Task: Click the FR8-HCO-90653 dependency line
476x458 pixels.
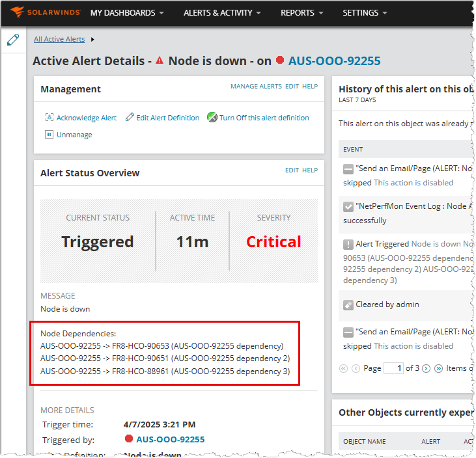Action: (x=161, y=346)
